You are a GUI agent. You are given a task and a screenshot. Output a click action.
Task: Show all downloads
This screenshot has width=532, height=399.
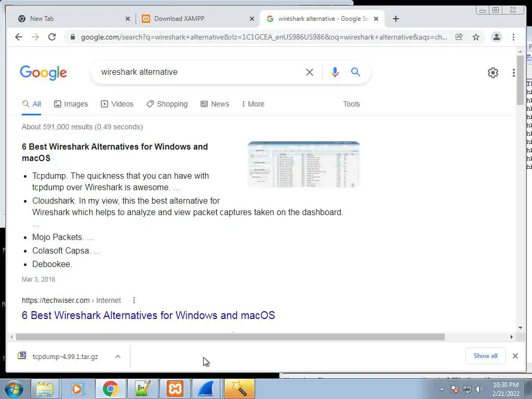point(486,356)
